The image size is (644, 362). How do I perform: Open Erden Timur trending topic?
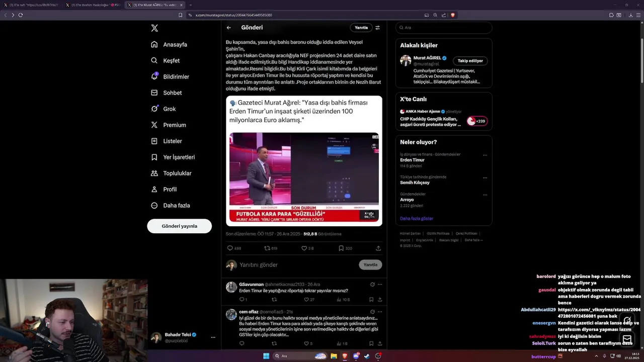[412, 160]
